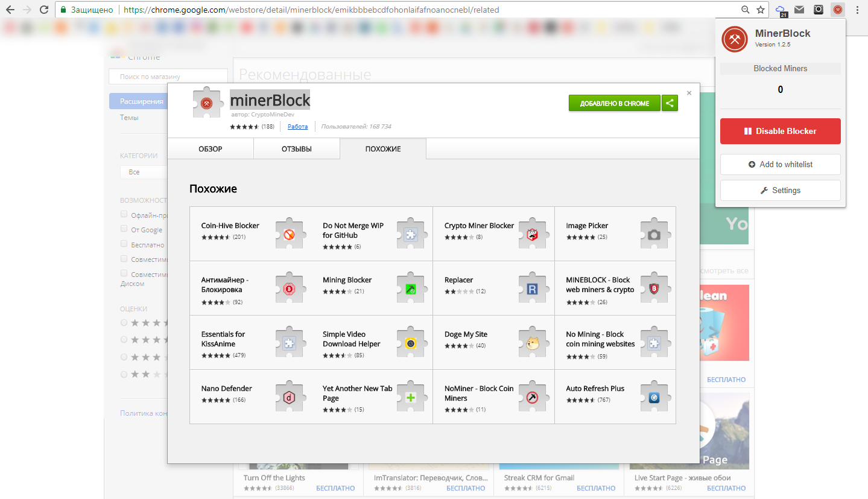The width and height of the screenshot is (868, 499).
Task: Open the Coin-Hive Blocker extension icon
Action: pyautogui.click(x=291, y=234)
